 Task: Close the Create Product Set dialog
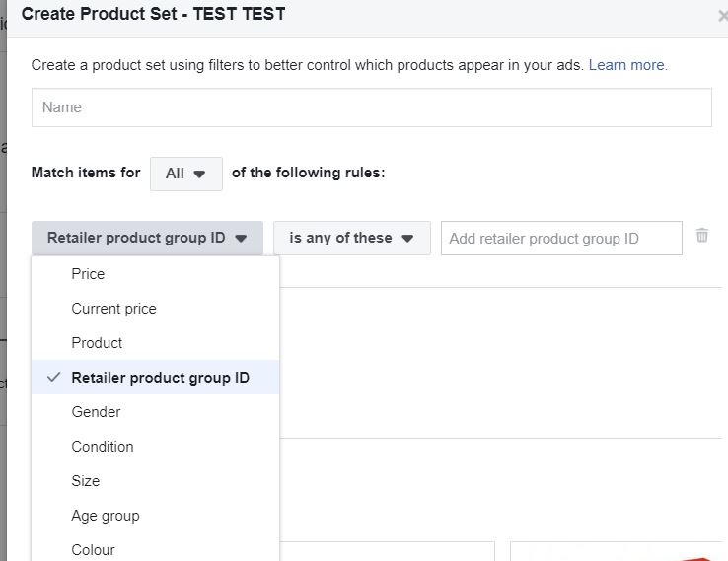pos(723,16)
